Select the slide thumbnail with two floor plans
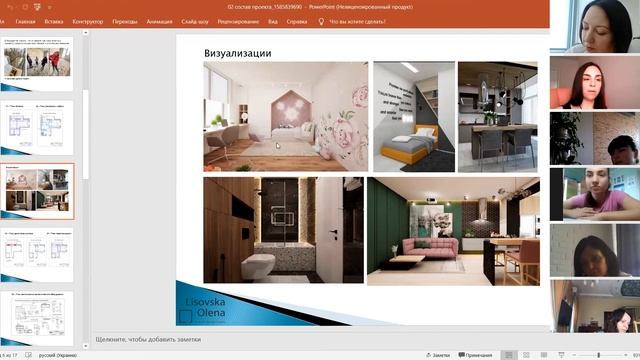Image resolution: width=640 pixels, height=360 pixels. (37, 128)
